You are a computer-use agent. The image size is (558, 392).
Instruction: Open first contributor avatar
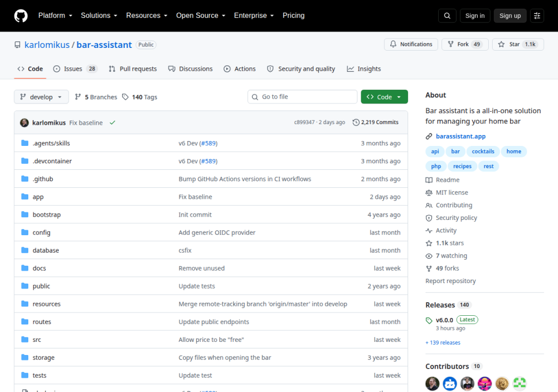[432, 383]
